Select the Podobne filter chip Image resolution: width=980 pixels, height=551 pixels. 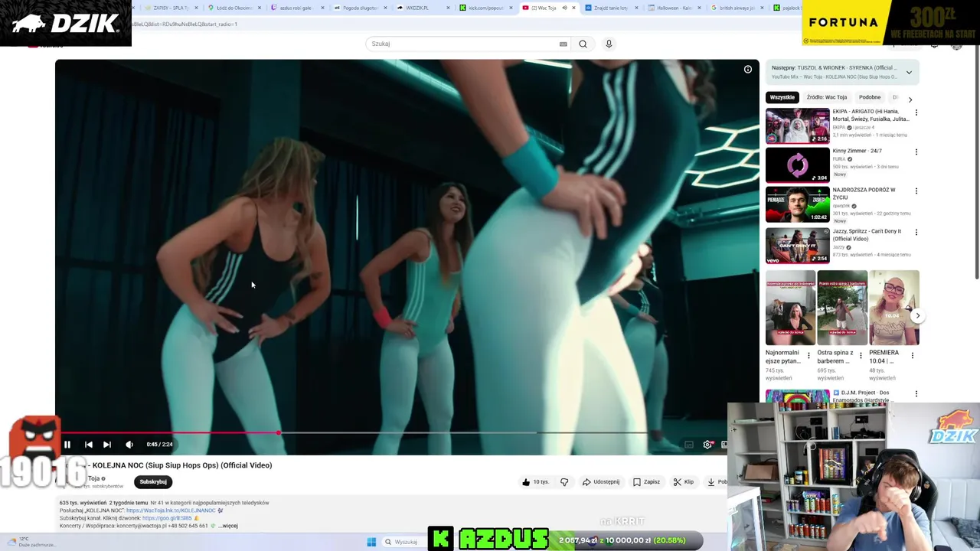(870, 97)
